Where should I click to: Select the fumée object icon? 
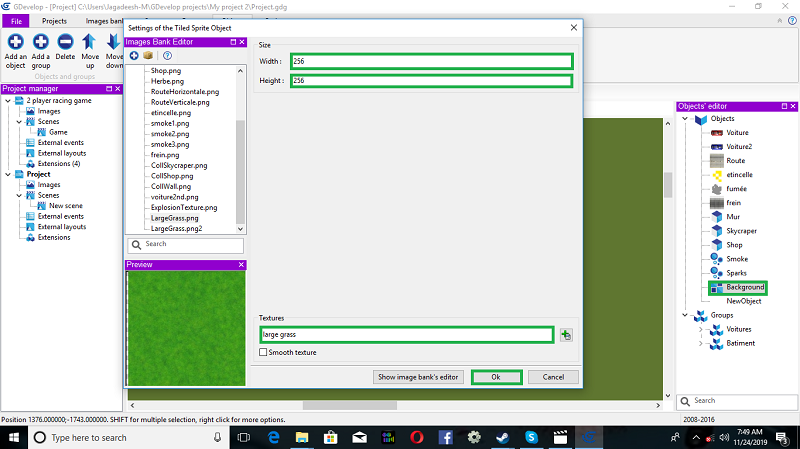[x=717, y=189]
